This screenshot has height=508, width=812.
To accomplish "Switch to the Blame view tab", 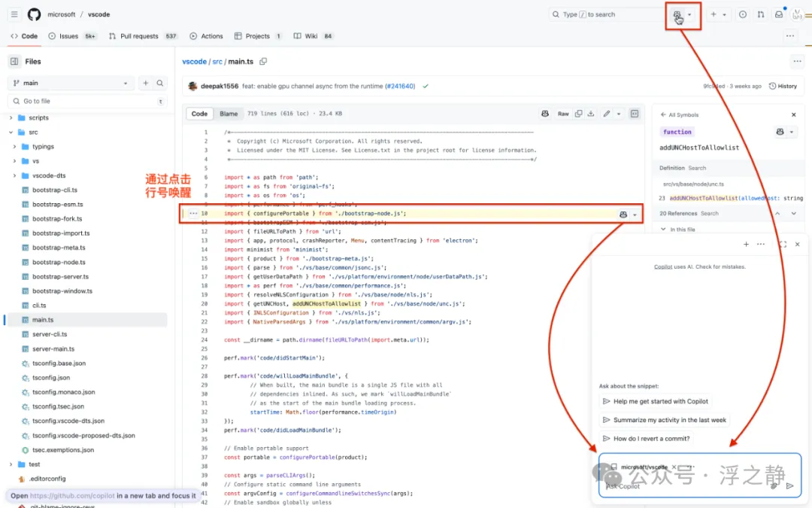I will point(229,114).
